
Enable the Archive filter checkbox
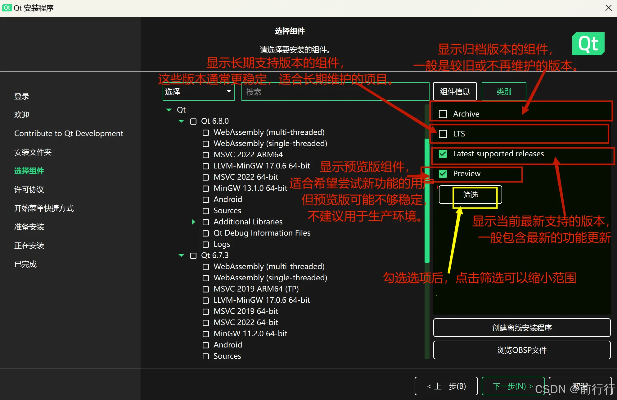443,114
